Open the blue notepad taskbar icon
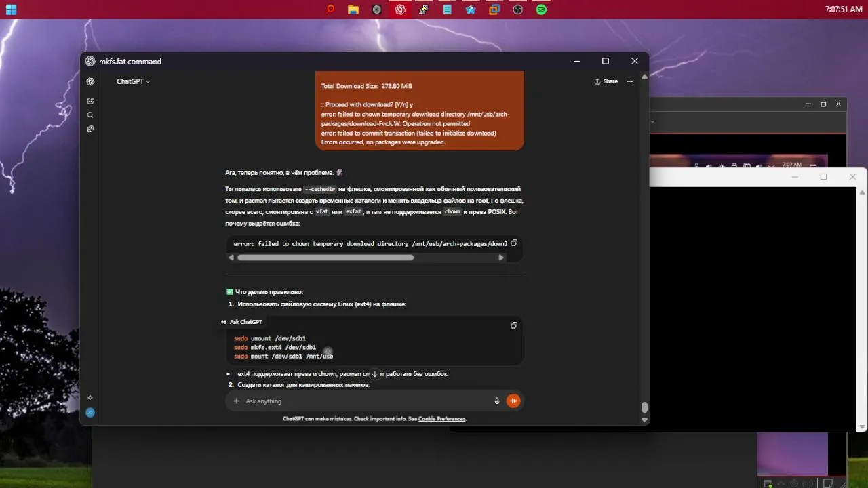Screen dimensions: 868x488 click(448, 9)
